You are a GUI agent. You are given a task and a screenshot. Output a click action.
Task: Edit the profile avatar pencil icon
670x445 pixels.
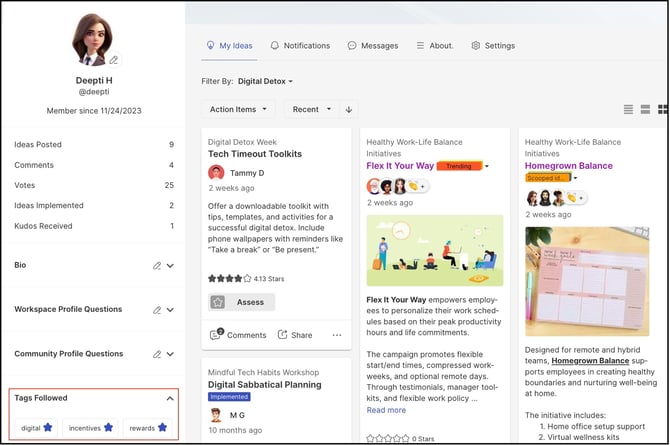tap(114, 60)
